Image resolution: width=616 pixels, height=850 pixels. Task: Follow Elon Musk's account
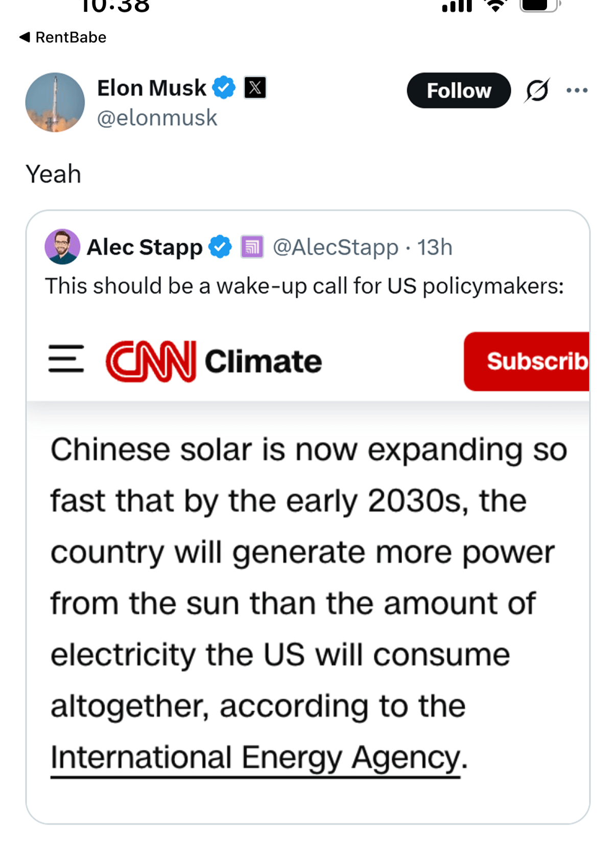[x=459, y=90]
